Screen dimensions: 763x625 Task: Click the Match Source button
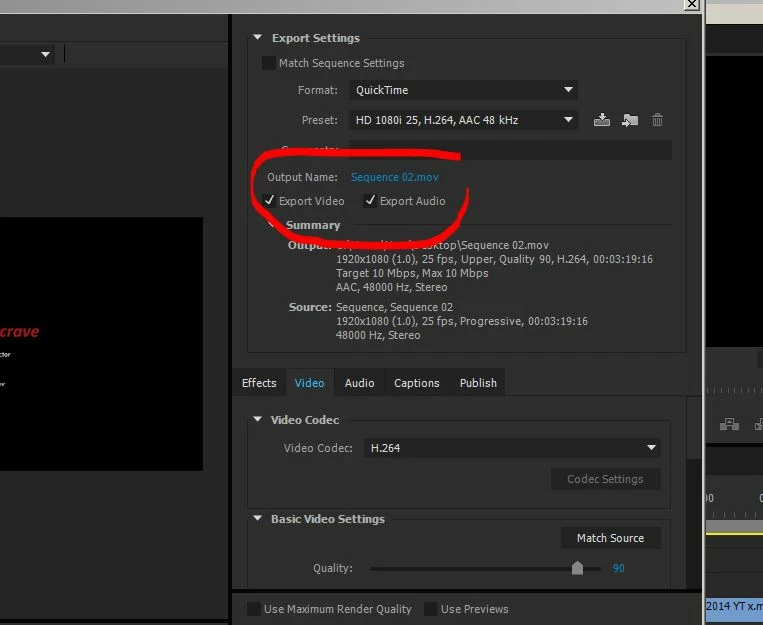610,538
